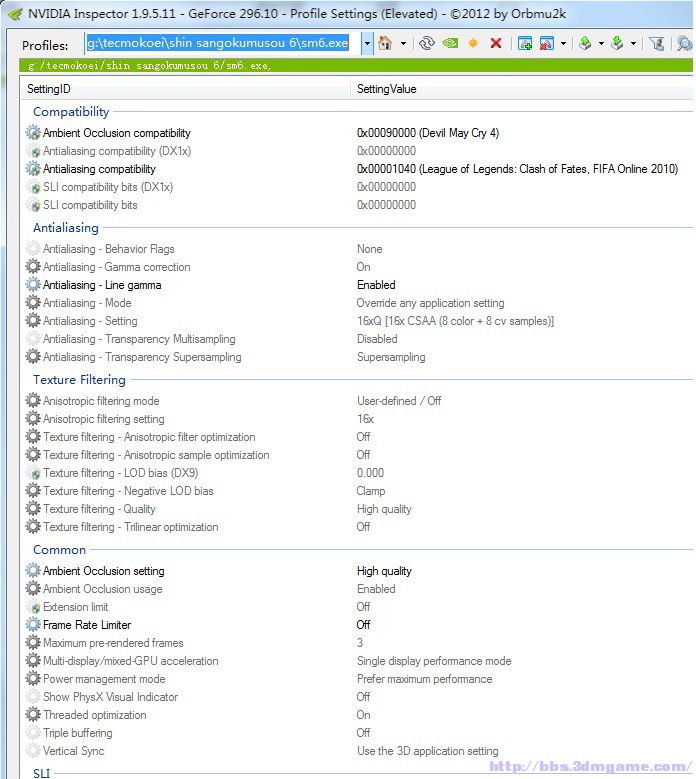Open the Profiles combo box dropdown arrow
696x779 pixels.
367,44
